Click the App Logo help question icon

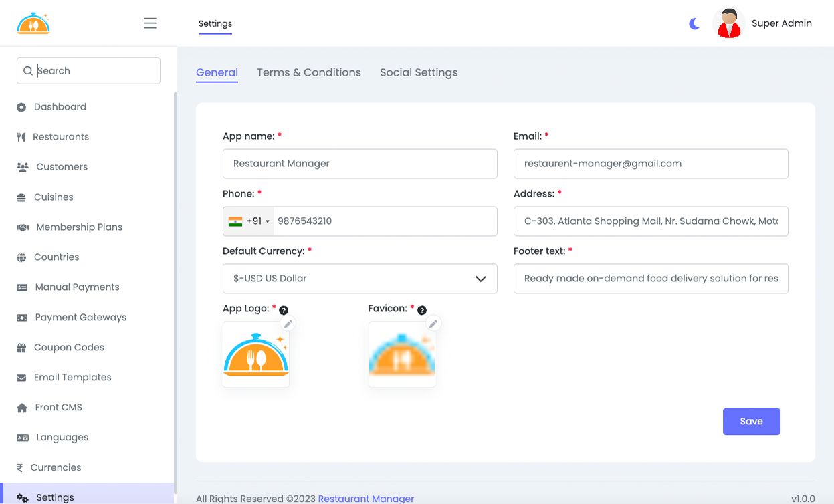(284, 310)
